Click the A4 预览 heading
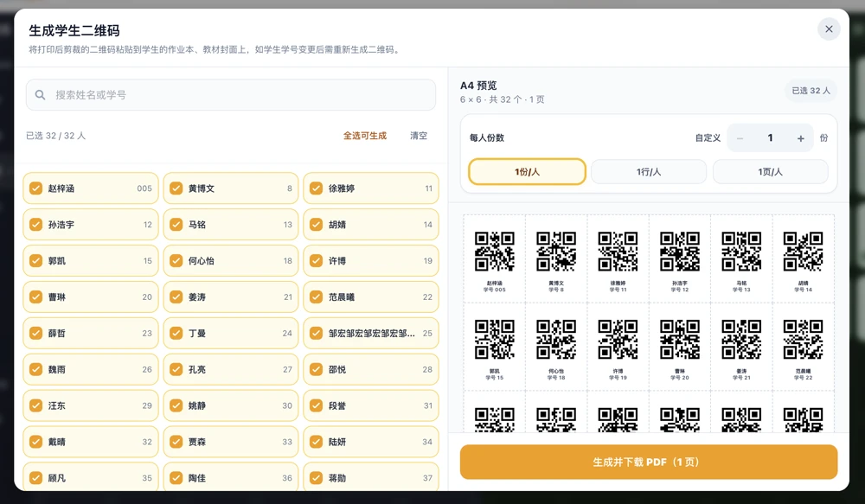The height and width of the screenshot is (504, 865). point(478,86)
